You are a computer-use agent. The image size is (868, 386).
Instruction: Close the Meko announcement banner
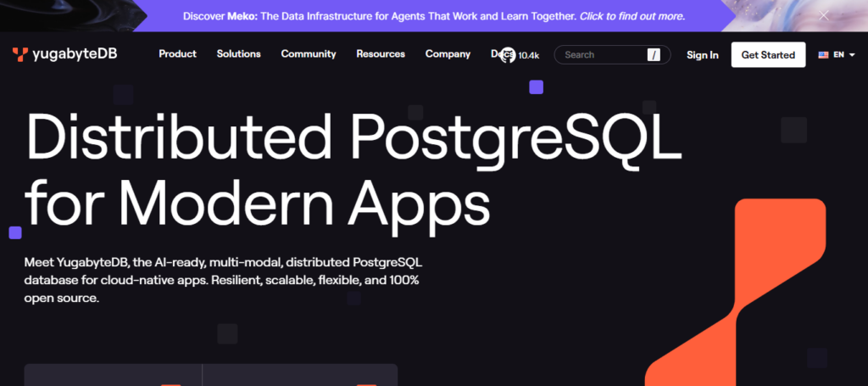click(824, 15)
